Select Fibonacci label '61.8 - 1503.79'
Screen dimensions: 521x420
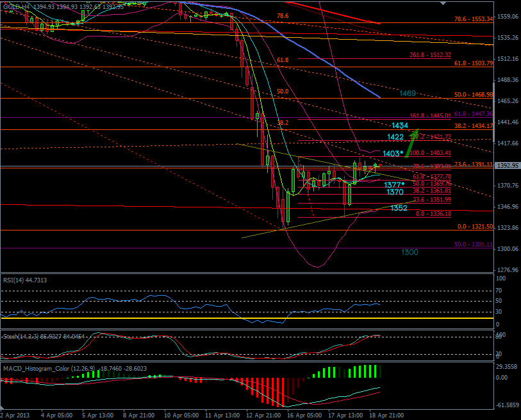tap(474, 63)
